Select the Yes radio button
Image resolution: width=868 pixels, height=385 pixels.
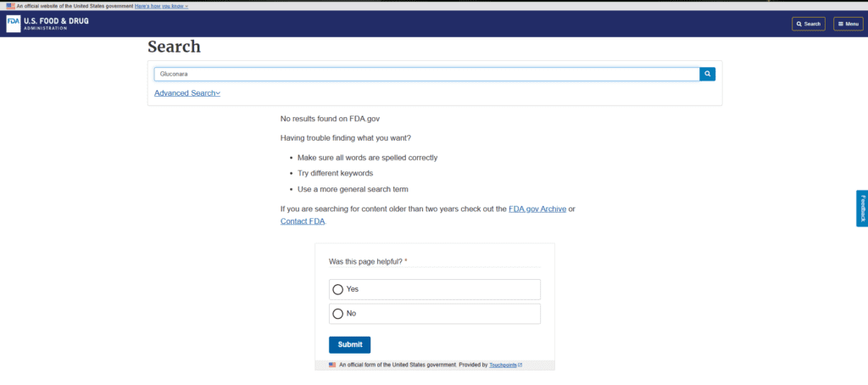337,289
